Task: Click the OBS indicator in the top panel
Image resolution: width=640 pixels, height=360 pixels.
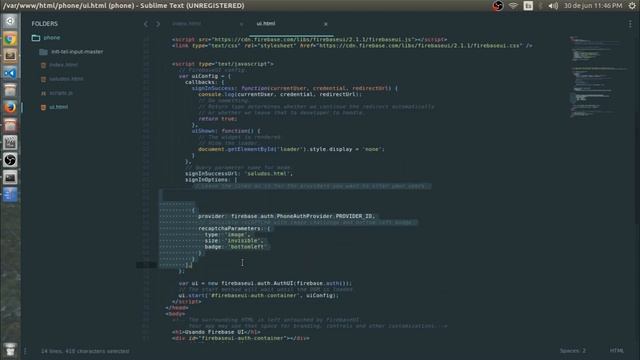Action: (x=498, y=6)
